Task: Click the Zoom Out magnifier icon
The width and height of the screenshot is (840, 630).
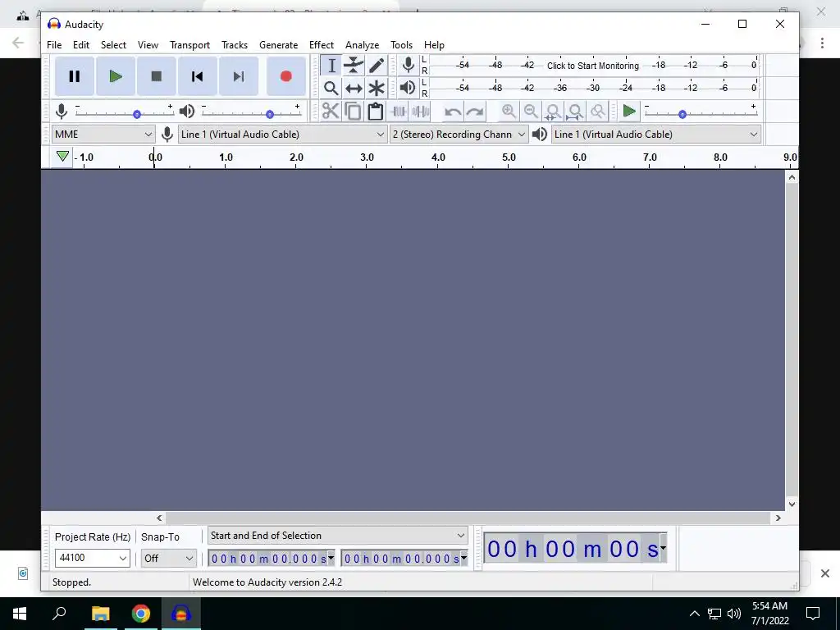Action: (531, 112)
